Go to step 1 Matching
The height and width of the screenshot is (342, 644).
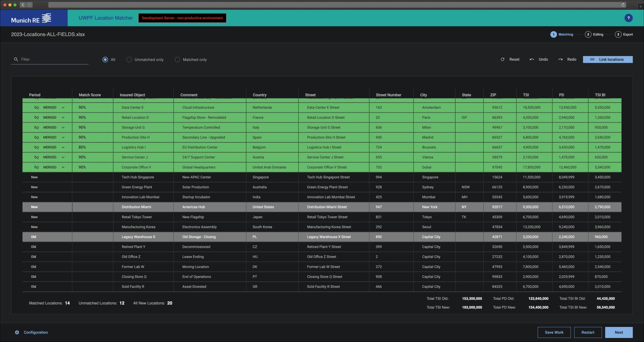pyautogui.click(x=562, y=34)
